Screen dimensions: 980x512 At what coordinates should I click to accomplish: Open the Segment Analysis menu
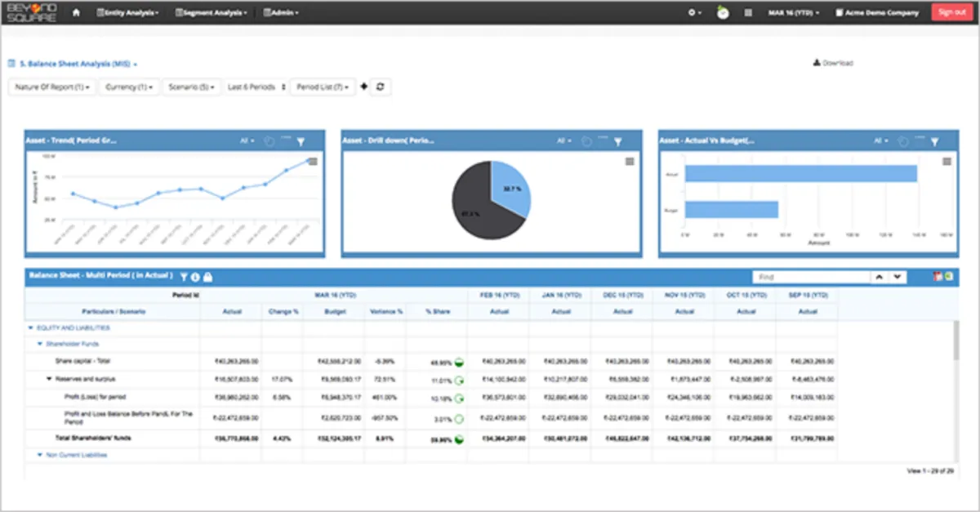coord(211,12)
